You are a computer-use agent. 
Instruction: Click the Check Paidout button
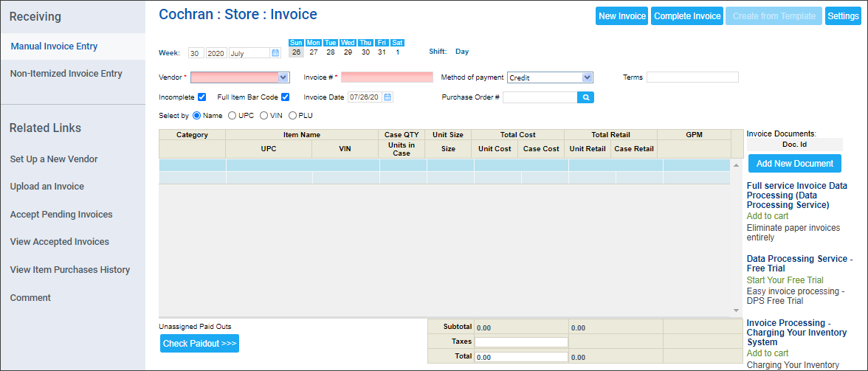(199, 344)
